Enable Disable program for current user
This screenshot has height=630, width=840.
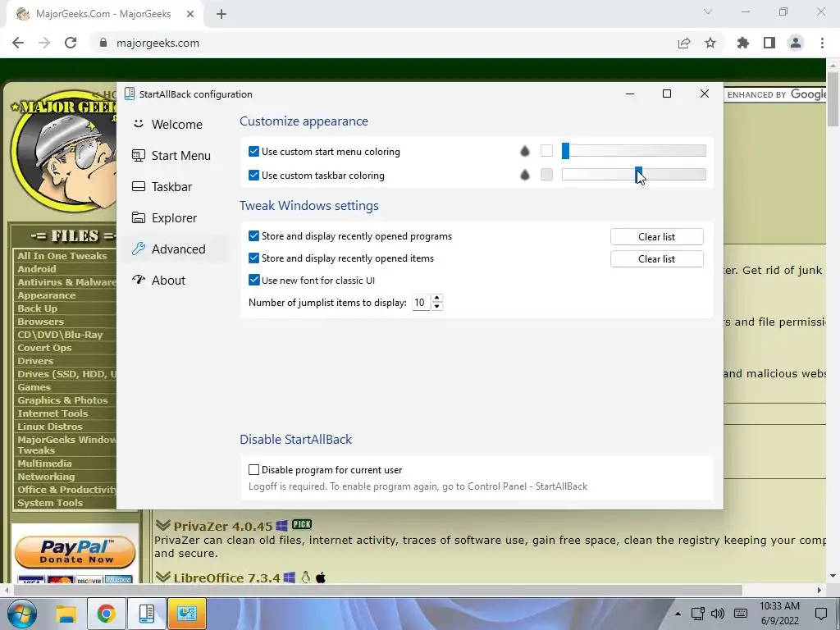click(x=254, y=470)
